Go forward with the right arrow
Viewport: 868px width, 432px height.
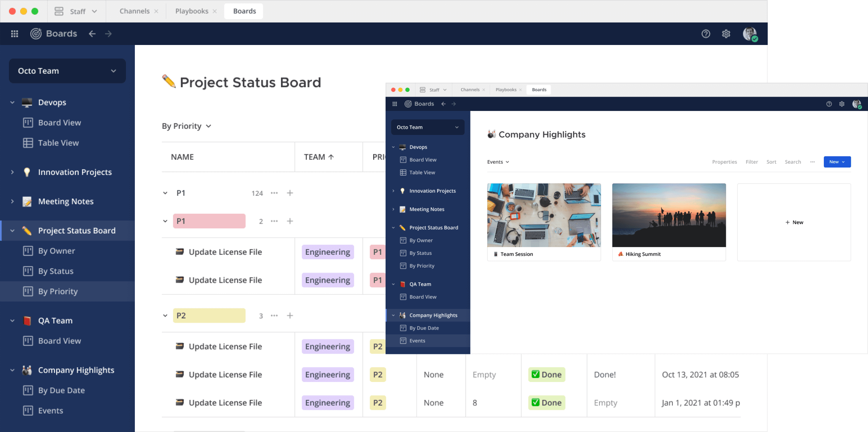[108, 34]
